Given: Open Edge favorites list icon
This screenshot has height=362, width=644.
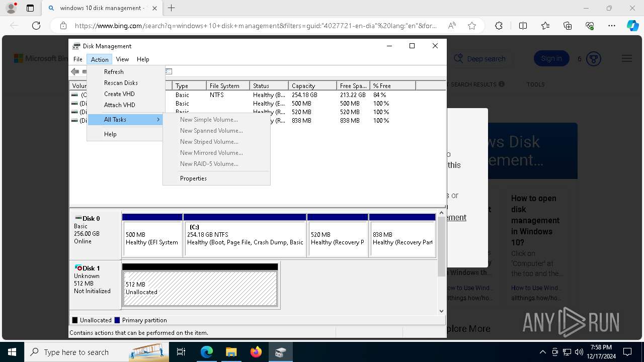Looking at the screenshot, I should 545,26.
